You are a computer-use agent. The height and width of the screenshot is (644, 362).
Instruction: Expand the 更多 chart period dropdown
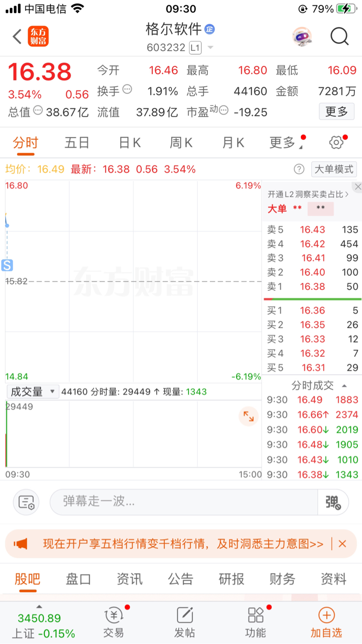pos(286,142)
